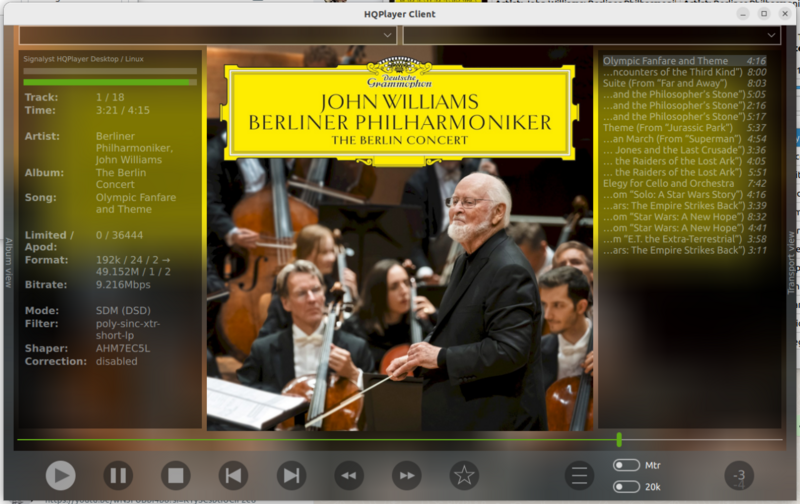Stop playback with the Stop button
Screen dimensions: 800x504
tap(176, 476)
